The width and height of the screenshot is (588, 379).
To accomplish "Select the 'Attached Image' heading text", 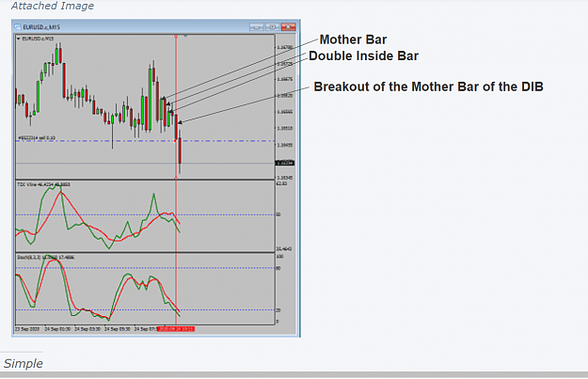I will (x=53, y=6).
